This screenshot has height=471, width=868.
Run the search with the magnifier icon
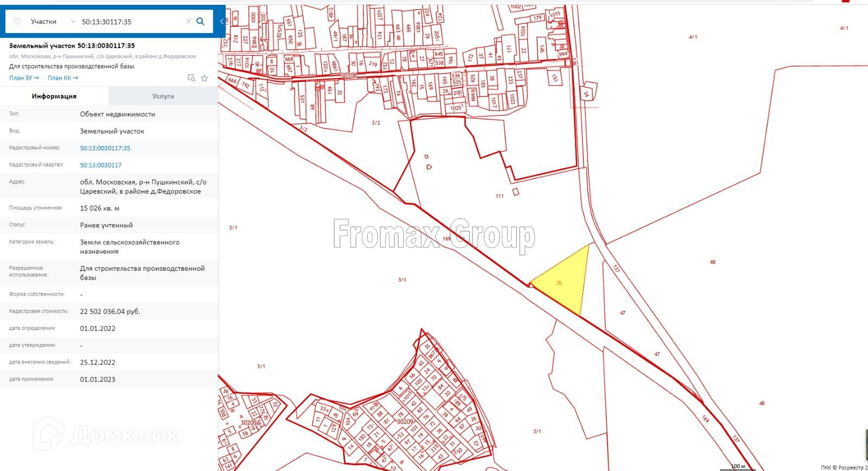[x=201, y=22]
